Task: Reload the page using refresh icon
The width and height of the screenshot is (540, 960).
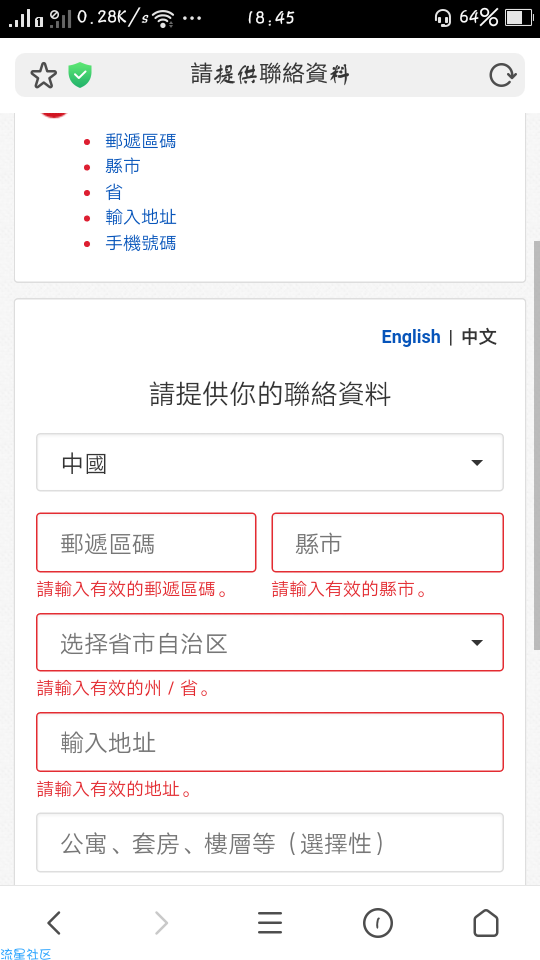Action: click(x=502, y=76)
